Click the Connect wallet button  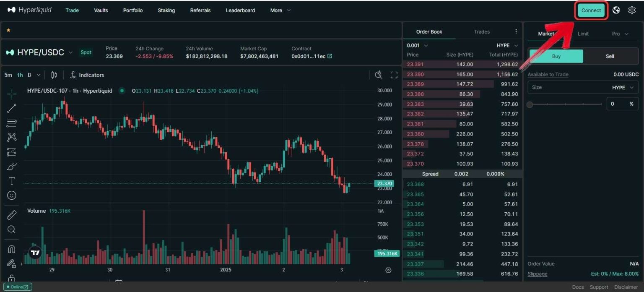coord(591,10)
